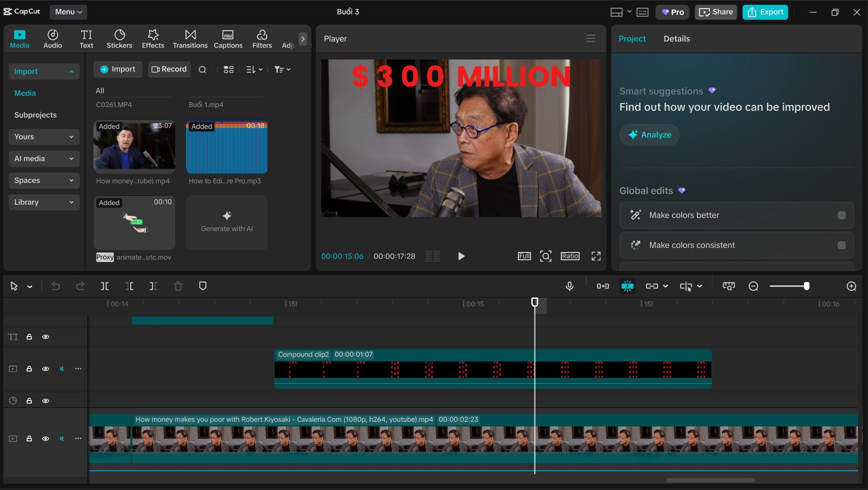Click the Analyze button

pos(649,135)
